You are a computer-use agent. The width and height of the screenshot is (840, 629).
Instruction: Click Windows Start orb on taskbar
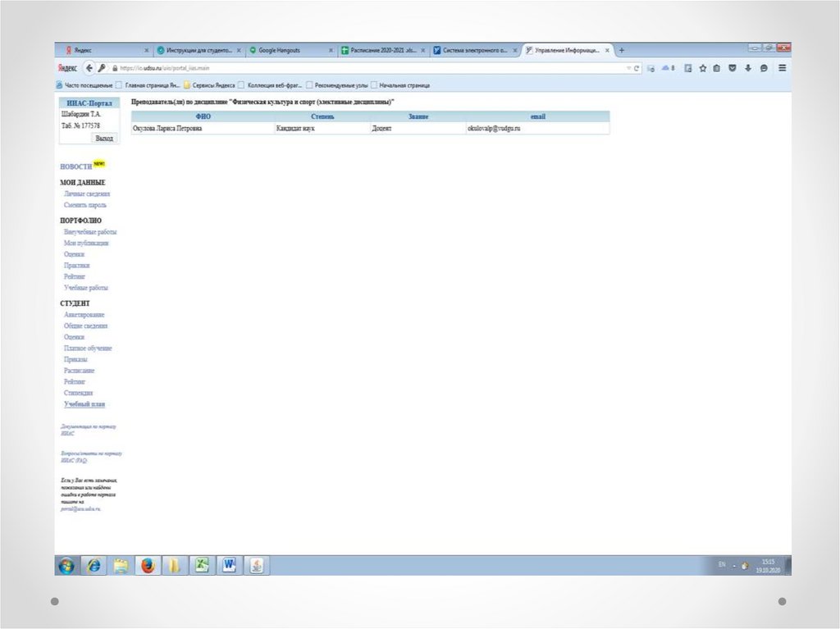pos(66,566)
